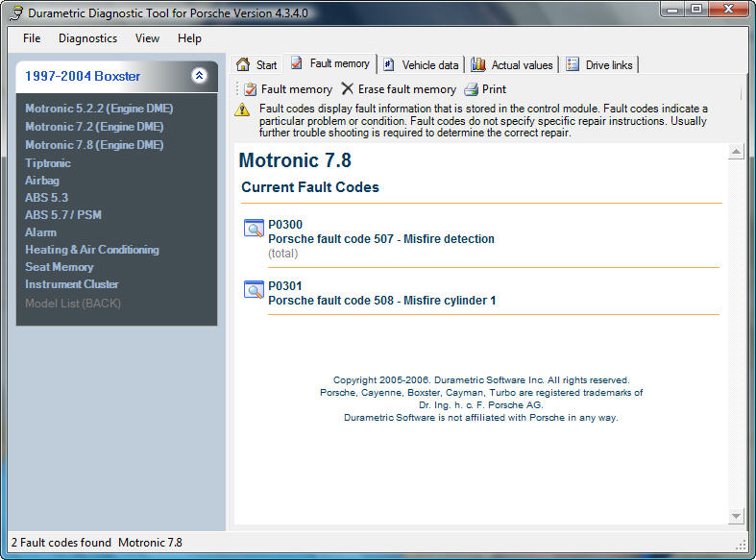Image resolution: width=756 pixels, height=560 pixels.
Task: Select Motronic 7.8 (Engine DME) module
Action: pyautogui.click(x=94, y=145)
